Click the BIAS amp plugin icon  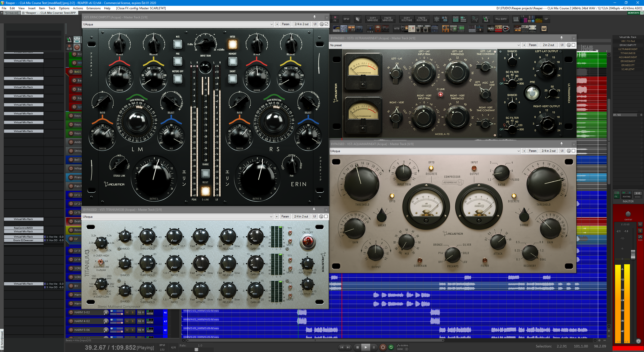pos(491,29)
